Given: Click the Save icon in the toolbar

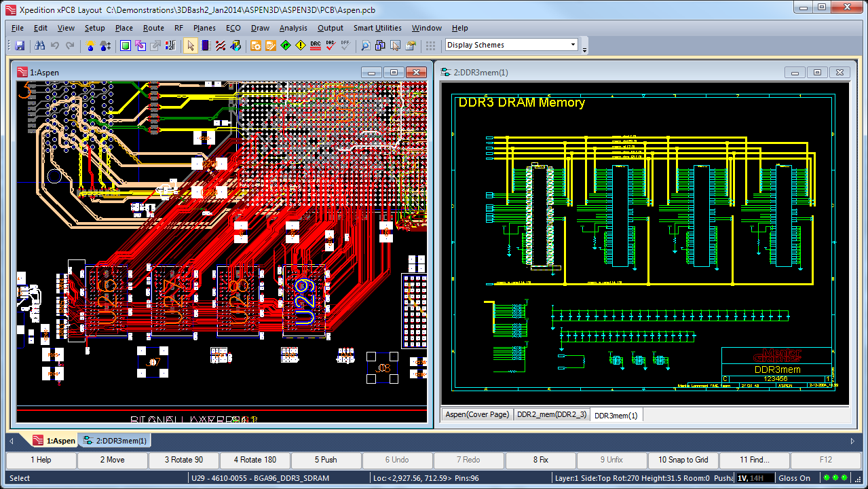Looking at the screenshot, I should coord(20,46).
